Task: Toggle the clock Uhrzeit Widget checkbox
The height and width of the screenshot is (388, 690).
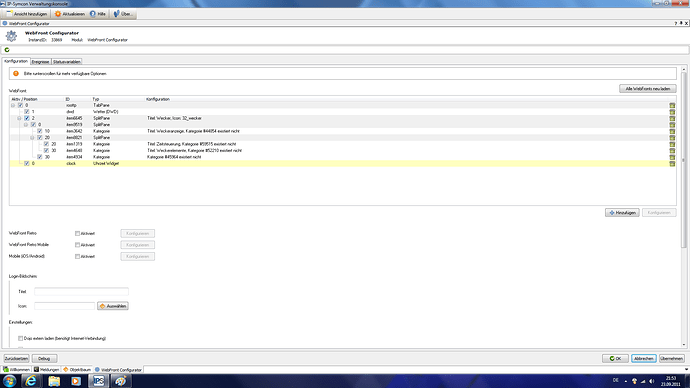Action: (x=27, y=163)
